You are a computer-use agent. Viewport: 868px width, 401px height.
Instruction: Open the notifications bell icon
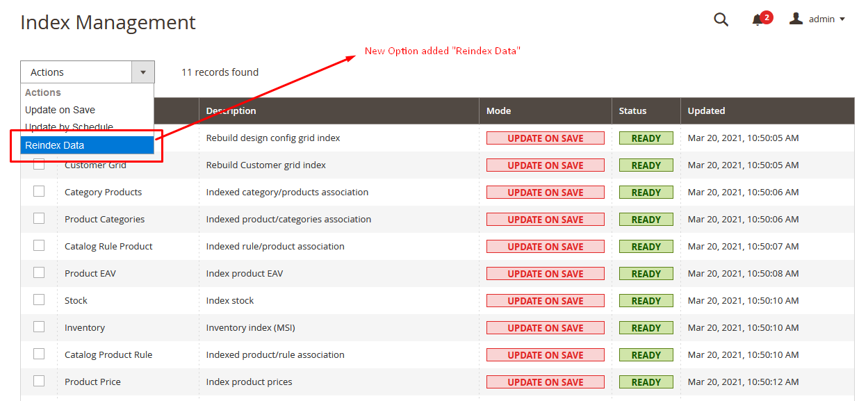point(758,20)
